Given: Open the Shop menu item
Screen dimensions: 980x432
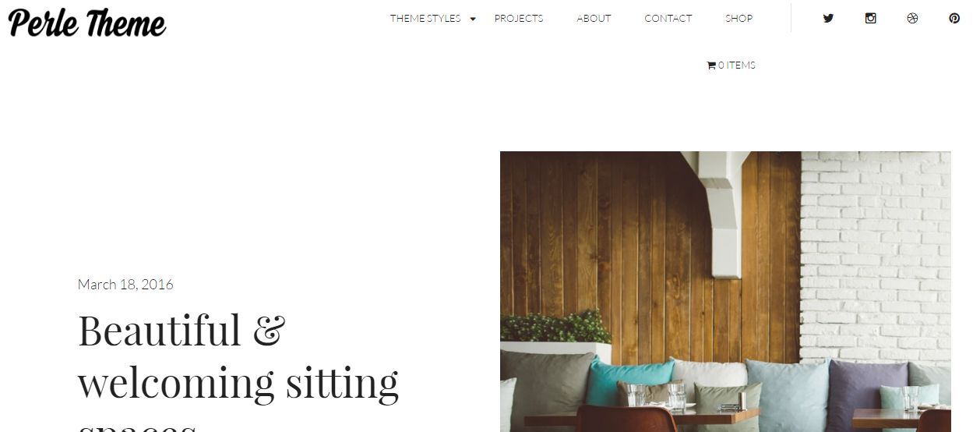Looking at the screenshot, I should [739, 18].
